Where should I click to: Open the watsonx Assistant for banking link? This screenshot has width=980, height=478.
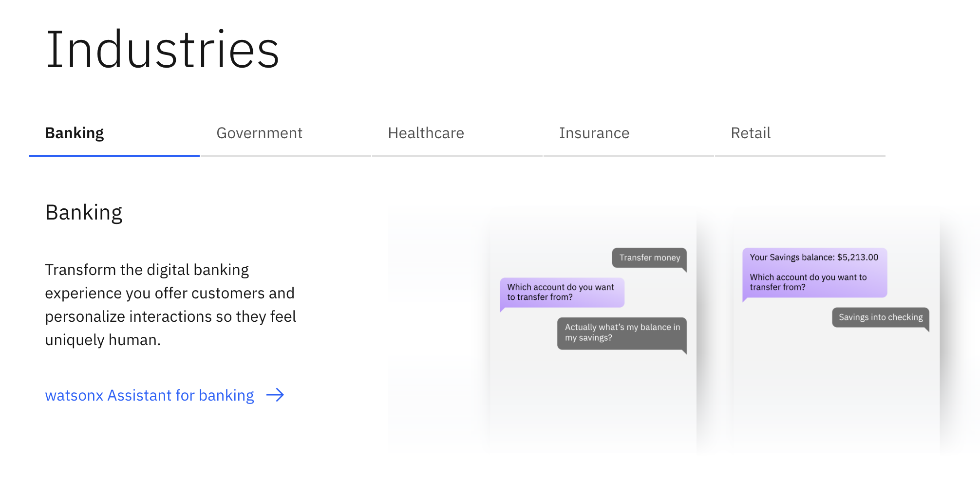tap(150, 395)
